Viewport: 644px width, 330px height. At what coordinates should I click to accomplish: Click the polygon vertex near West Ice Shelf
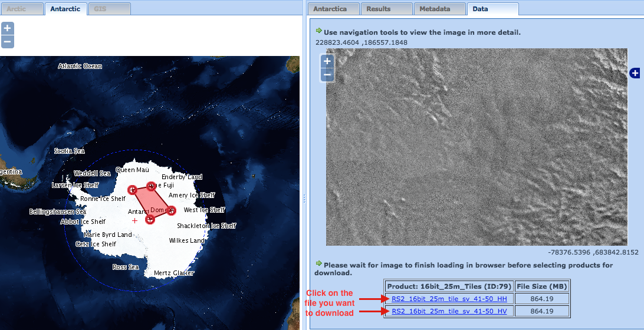(171, 210)
